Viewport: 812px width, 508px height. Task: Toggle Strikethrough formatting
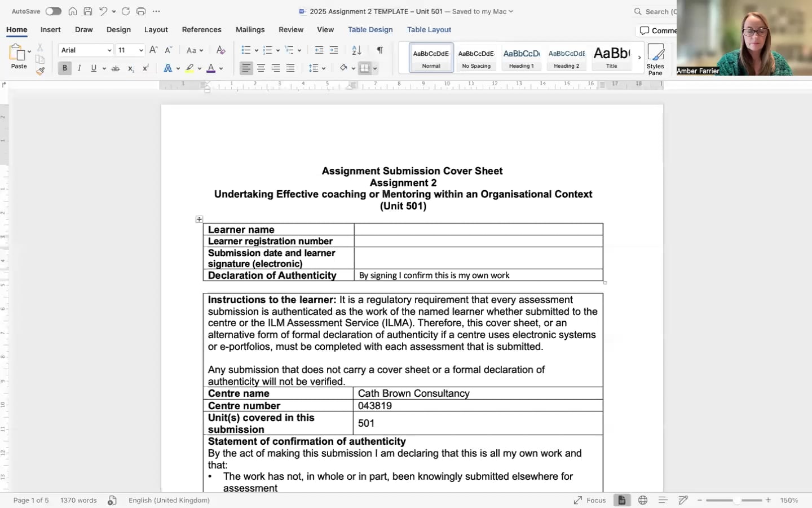click(x=116, y=68)
